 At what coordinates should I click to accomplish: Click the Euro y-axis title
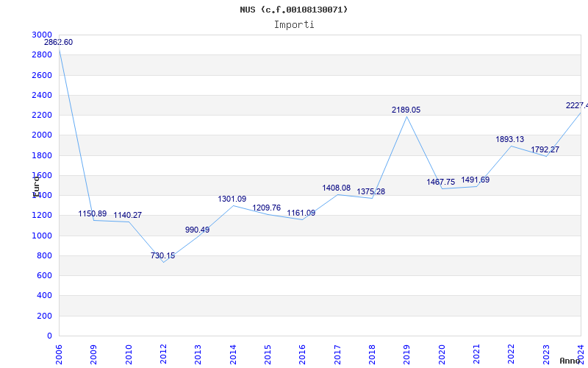point(36,187)
